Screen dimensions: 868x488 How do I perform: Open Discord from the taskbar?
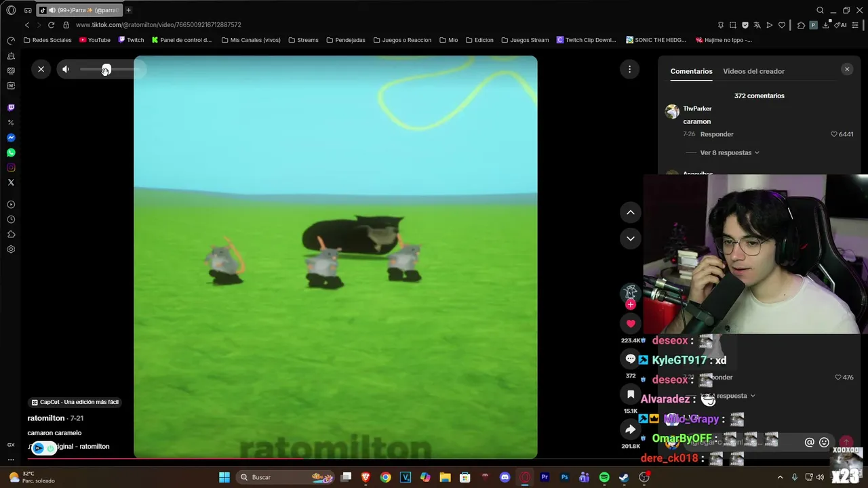[505, 477]
